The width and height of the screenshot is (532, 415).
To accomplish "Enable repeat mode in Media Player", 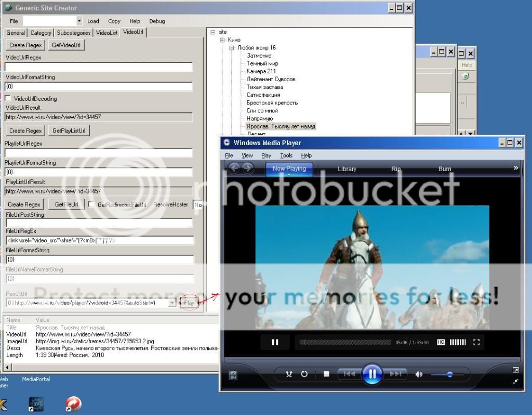I will pyautogui.click(x=304, y=374).
